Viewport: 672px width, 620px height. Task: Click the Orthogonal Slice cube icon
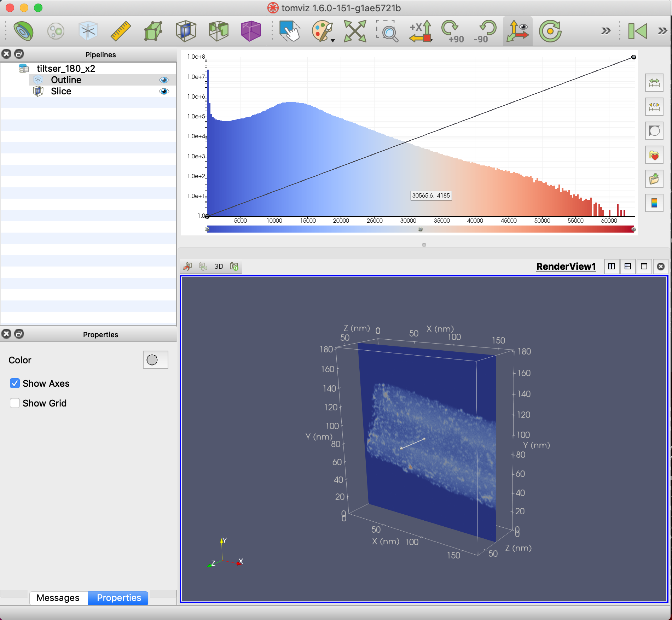click(219, 31)
